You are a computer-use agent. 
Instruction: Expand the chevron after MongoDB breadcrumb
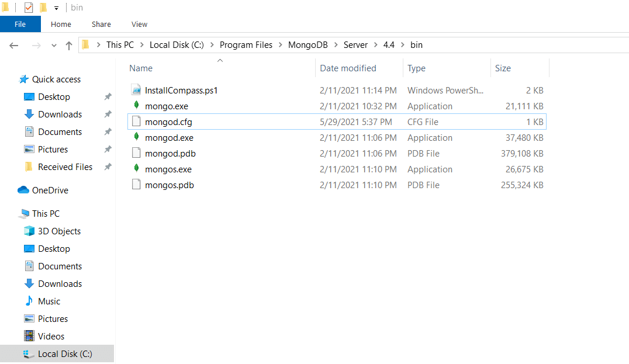tap(336, 45)
